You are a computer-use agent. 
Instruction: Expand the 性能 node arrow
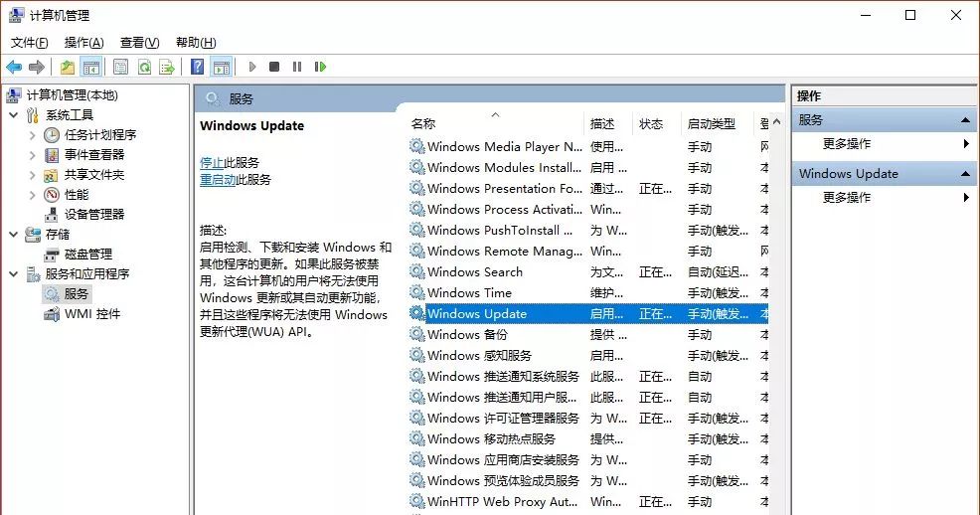point(33,195)
